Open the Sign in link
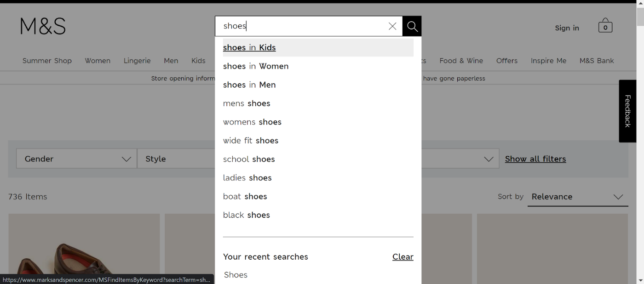This screenshot has width=644, height=284. point(567,28)
